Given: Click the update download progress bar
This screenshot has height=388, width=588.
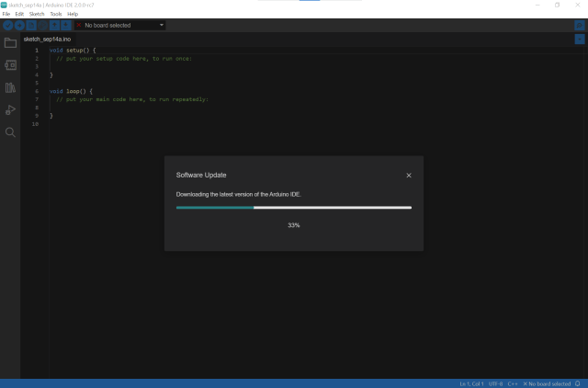Looking at the screenshot, I should click(294, 208).
